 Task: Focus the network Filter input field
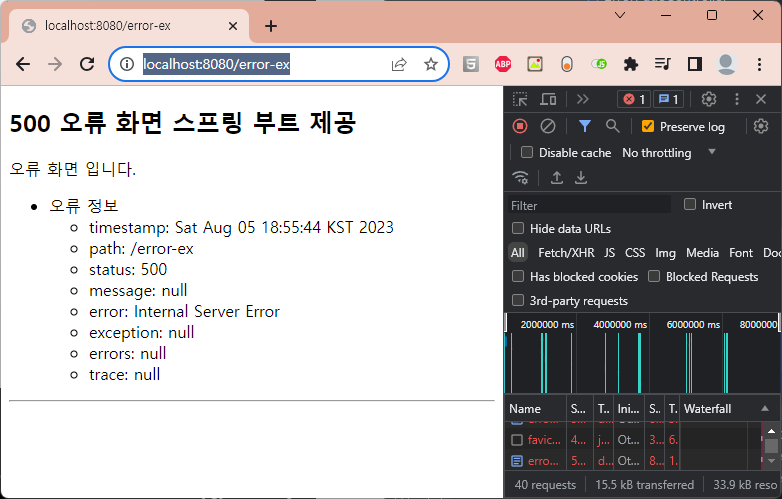(589, 205)
